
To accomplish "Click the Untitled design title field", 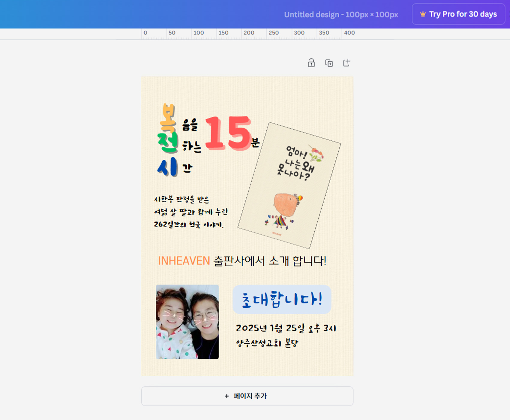I will click(341, 15).
